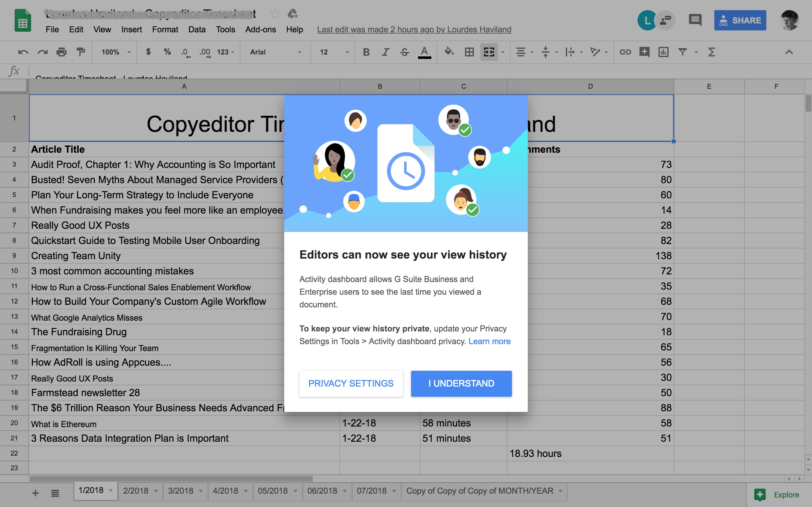
Task: Switch to the 3/2018 sheet tab
Action: 180,491
